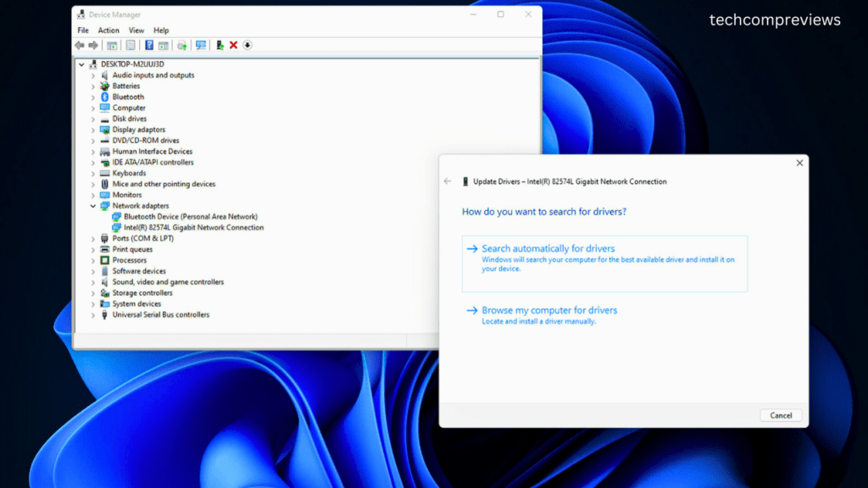868x488 pixels.
Task: Click Scan for hardware changes monitor icon
Action: pyautogui.click(x=201, y=46)
